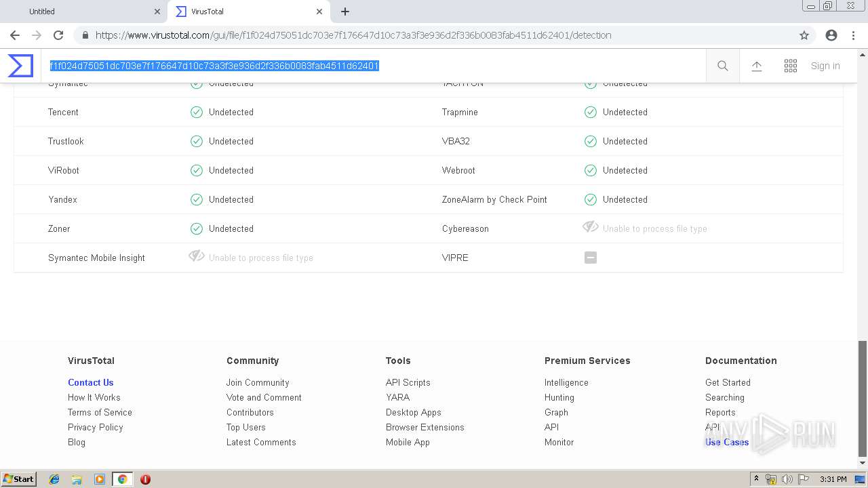The image size is (868, 488).
Task: Click the VBA32 undetected checkmark icon
Action: point(591,141)
